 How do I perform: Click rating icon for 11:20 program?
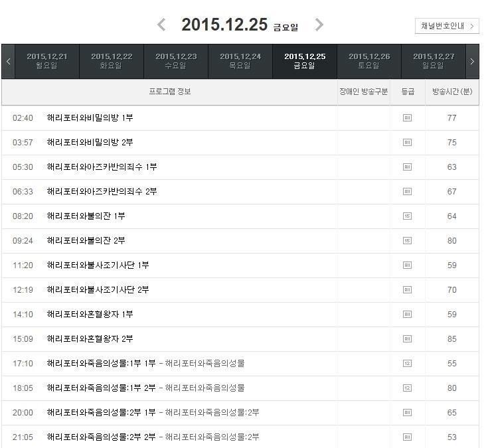(x=407, y=265)
